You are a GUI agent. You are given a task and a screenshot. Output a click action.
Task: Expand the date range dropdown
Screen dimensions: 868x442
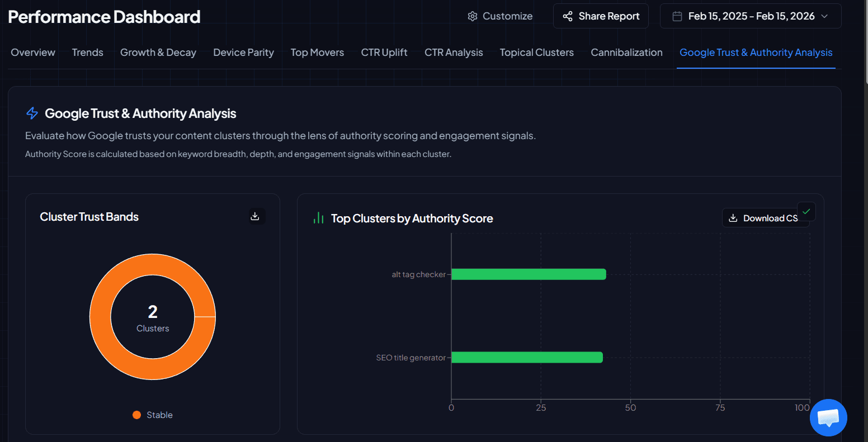click(x=824, y=16)
